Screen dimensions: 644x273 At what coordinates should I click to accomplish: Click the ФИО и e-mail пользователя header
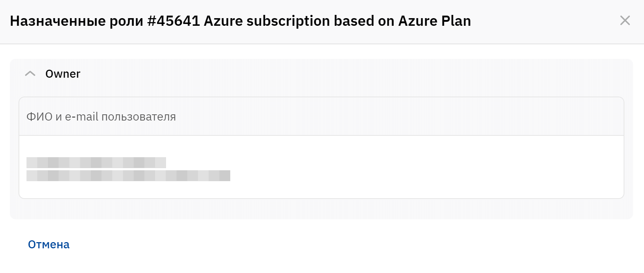point(101,117)
